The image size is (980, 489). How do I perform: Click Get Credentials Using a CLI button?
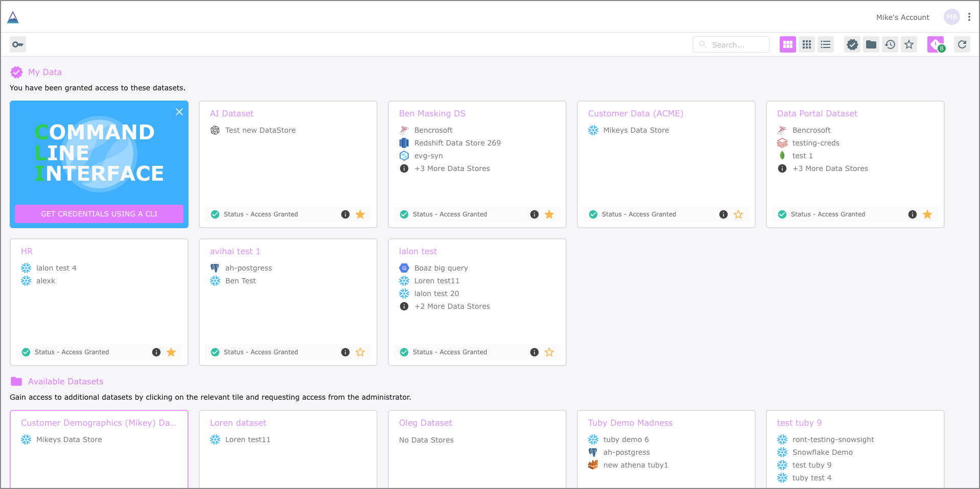click(99, 214)
